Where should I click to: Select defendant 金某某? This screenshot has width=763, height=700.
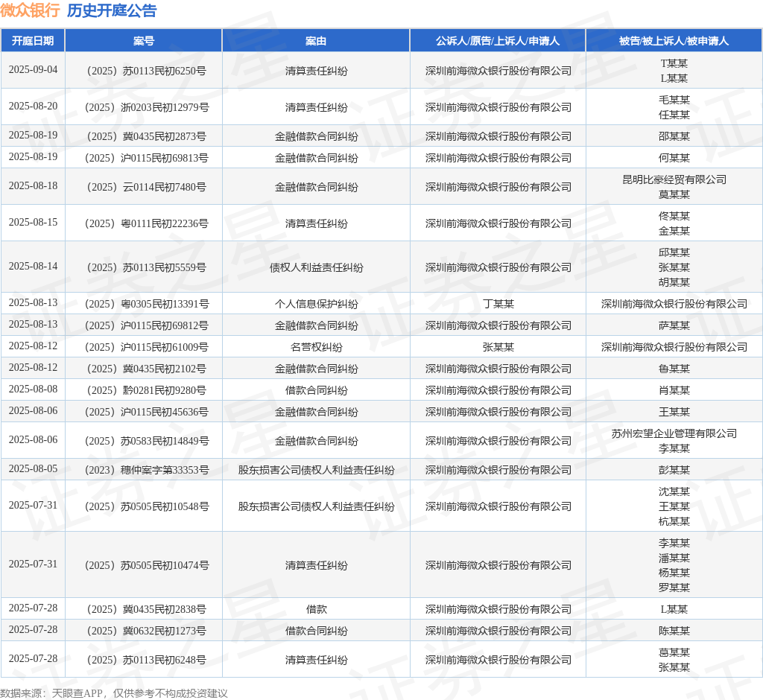pos(674,231)
